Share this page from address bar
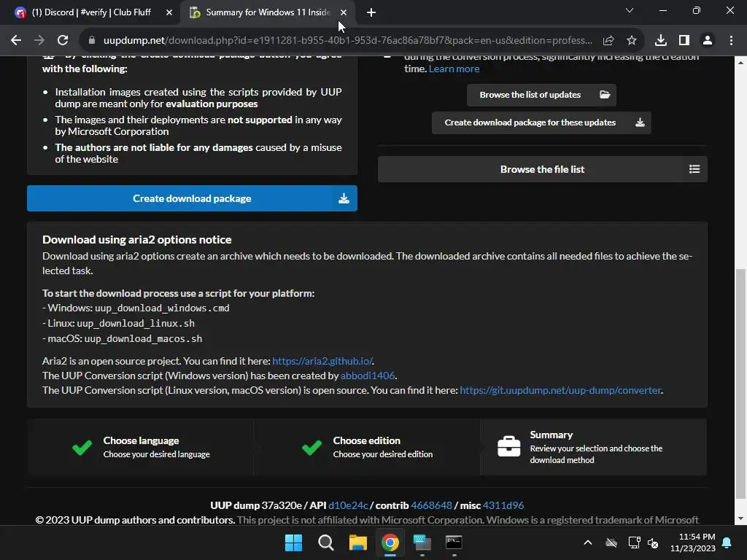 [608, 41]
